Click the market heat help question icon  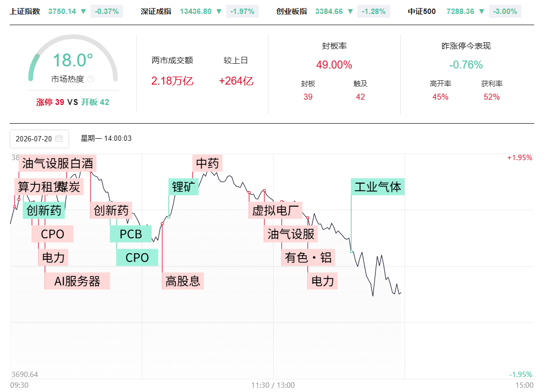click(x=91, y=79)
